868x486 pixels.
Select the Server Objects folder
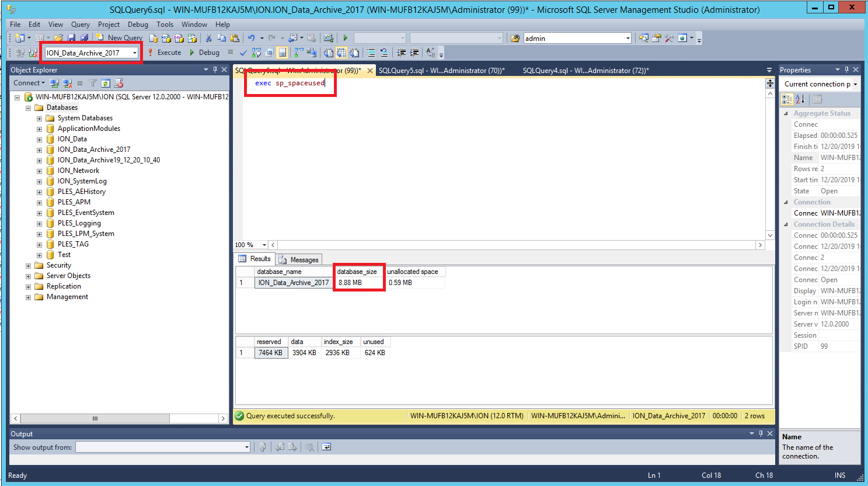[68, 276]
